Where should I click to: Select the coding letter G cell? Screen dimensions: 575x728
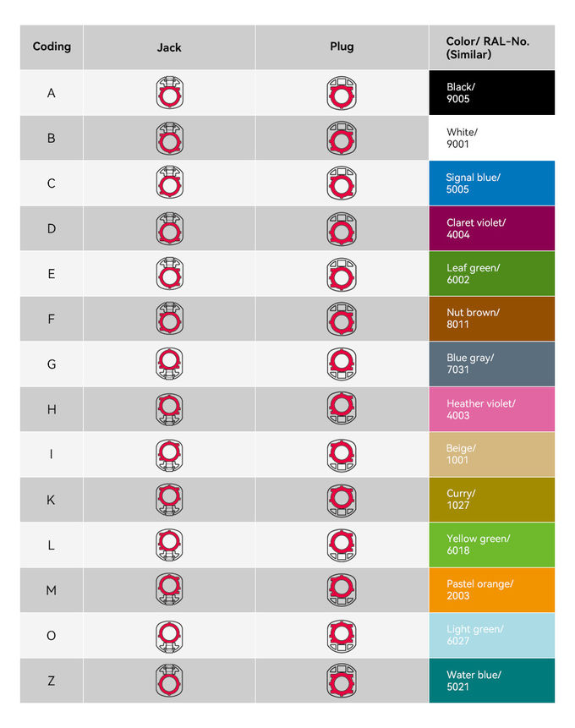click(x=52, y=364)
